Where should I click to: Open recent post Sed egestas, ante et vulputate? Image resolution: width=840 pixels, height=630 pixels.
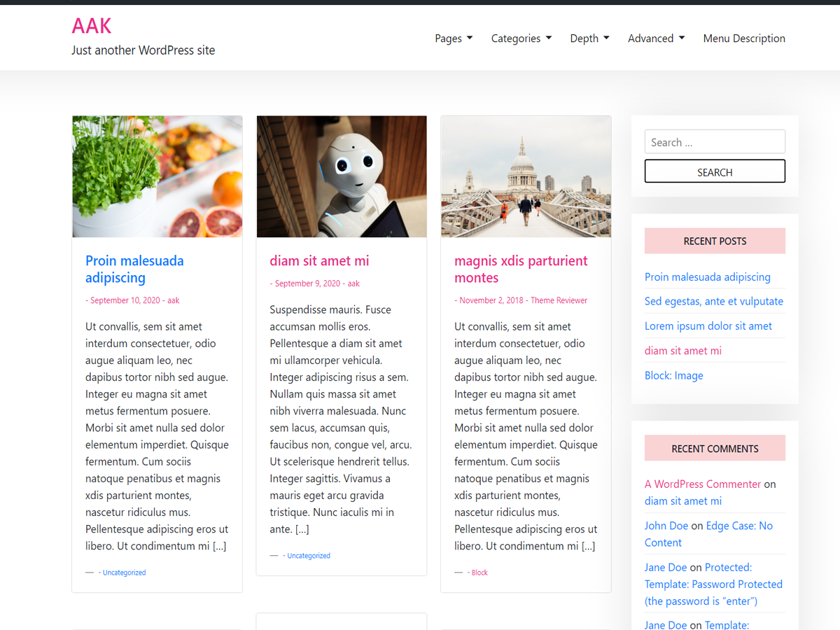[x=714, y=302]
